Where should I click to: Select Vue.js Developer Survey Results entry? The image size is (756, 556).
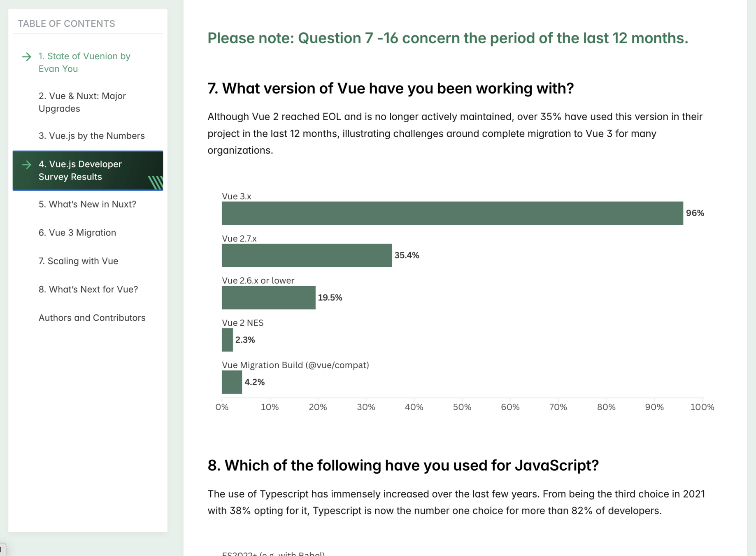(x=80, y=171)
